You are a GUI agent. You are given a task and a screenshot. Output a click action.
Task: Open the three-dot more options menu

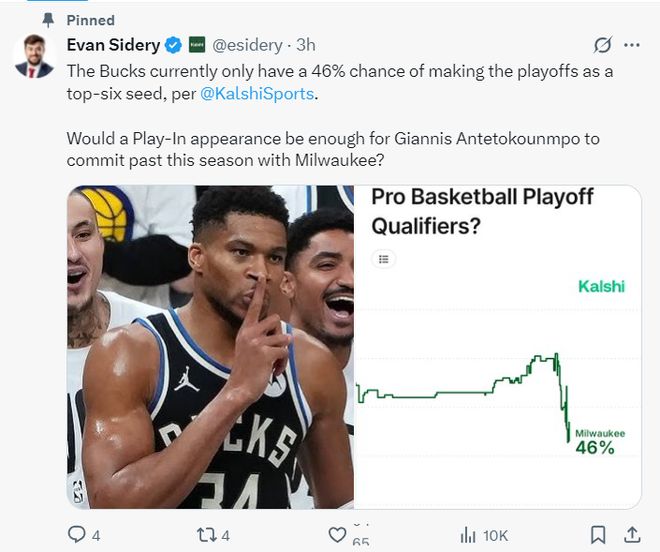click(631, 45)
